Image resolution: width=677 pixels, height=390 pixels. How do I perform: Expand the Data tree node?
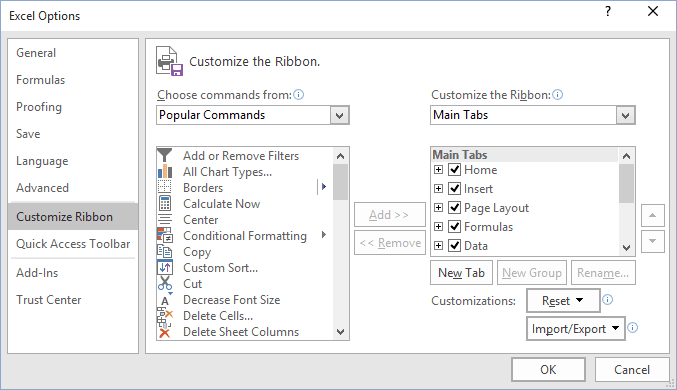[x=438, y=245]
